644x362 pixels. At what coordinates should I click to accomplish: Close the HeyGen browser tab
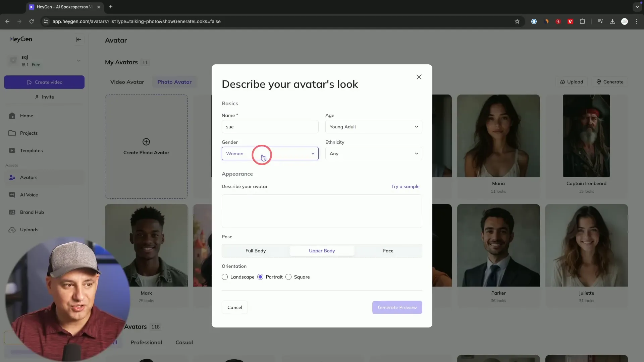[x=99, y=7]
